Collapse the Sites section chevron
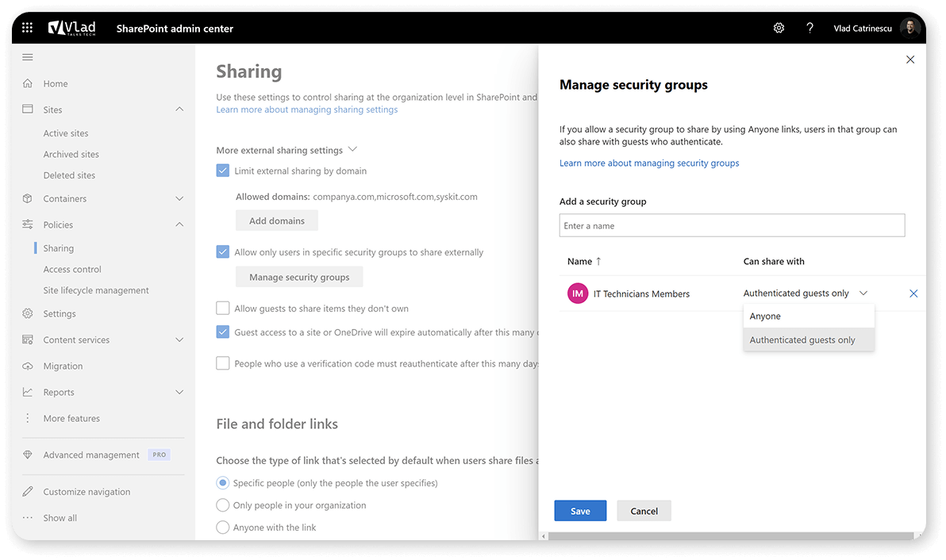 [x=179, y=109]
